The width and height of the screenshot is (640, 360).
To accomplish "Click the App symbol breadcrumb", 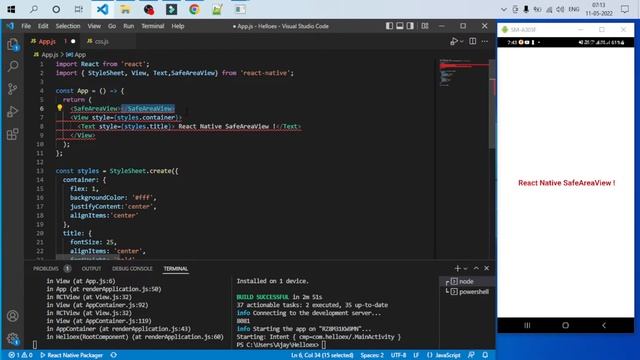I will [76, 54].
